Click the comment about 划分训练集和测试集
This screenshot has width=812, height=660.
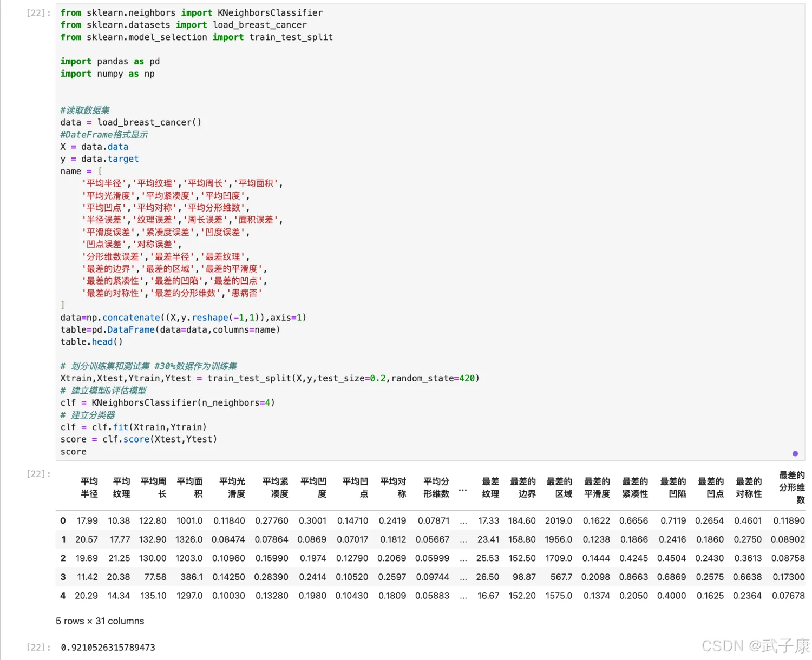pyautogui.click(x=149, y=366)
